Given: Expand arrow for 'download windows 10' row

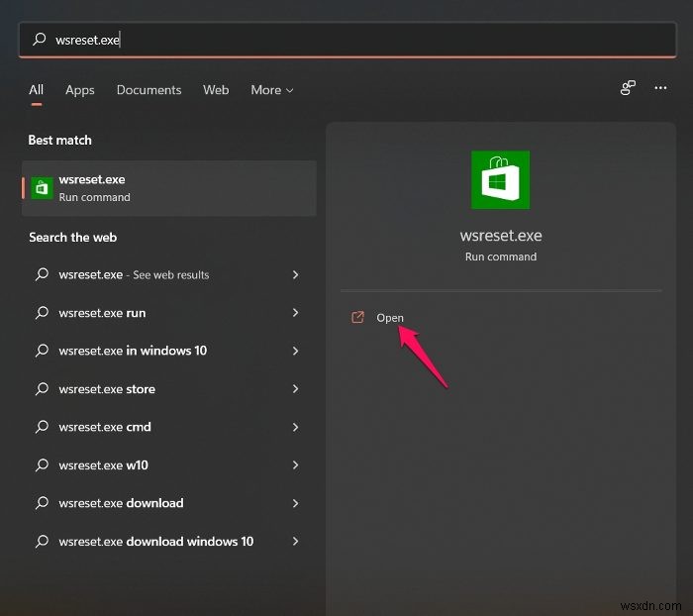Looking at the screenshot, I should (295, 541).
